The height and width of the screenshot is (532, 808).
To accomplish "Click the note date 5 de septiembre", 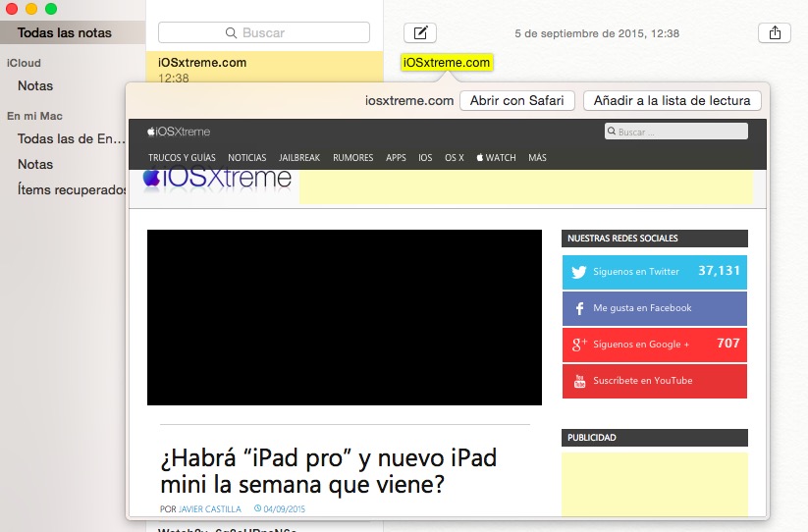I will [597, 33].
